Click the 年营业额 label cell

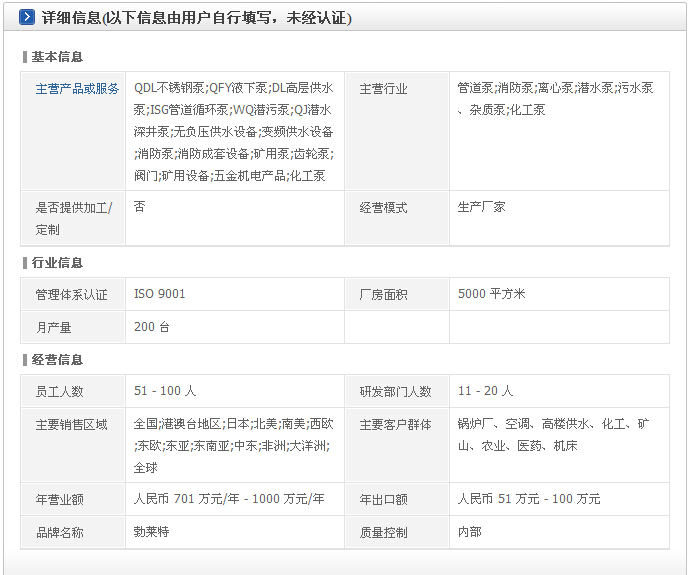click(x=60, y=499)
